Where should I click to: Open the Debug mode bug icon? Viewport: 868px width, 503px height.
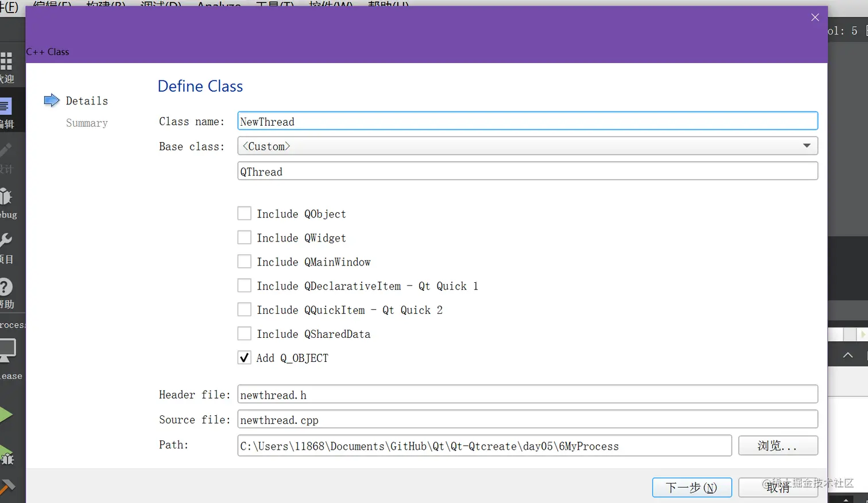[6, 196]
